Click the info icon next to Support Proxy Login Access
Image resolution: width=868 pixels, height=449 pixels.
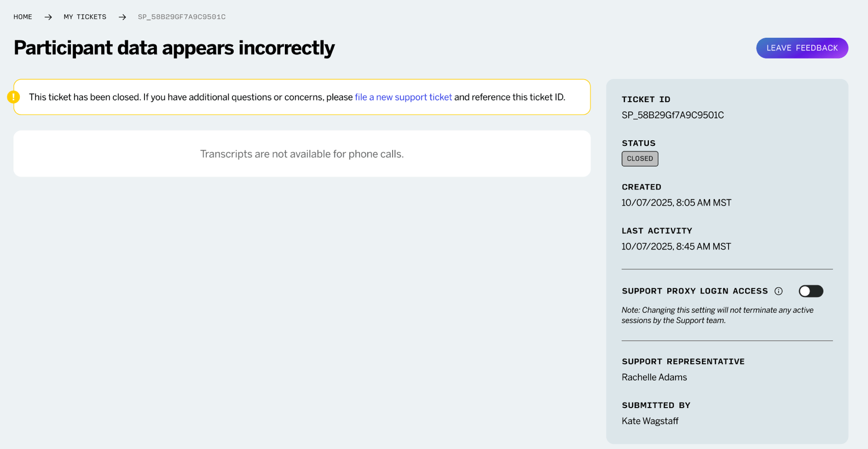coord(778,291)
